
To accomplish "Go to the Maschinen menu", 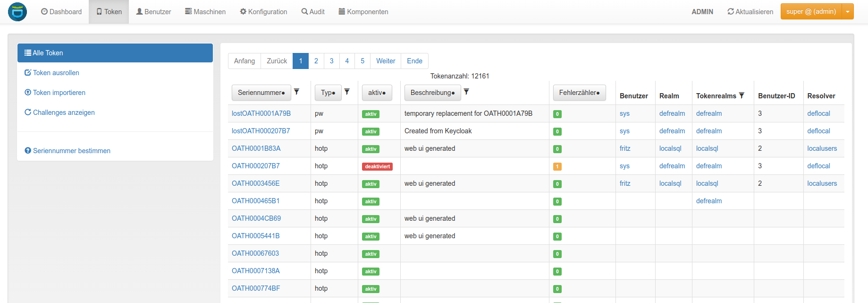I will [x=205, y=12].
